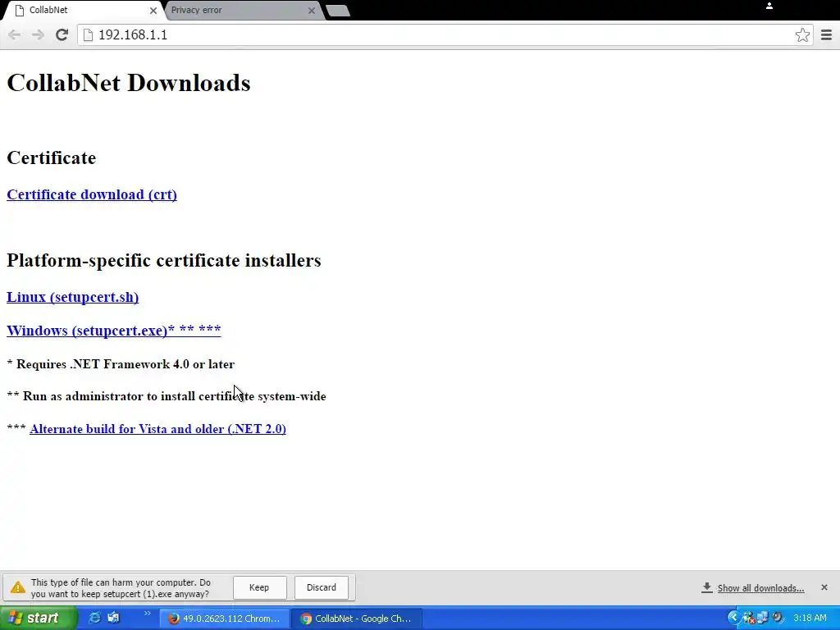Switch to CollabNet Google Chrome taskbar item
840x630 pixels.
point(357,619)
